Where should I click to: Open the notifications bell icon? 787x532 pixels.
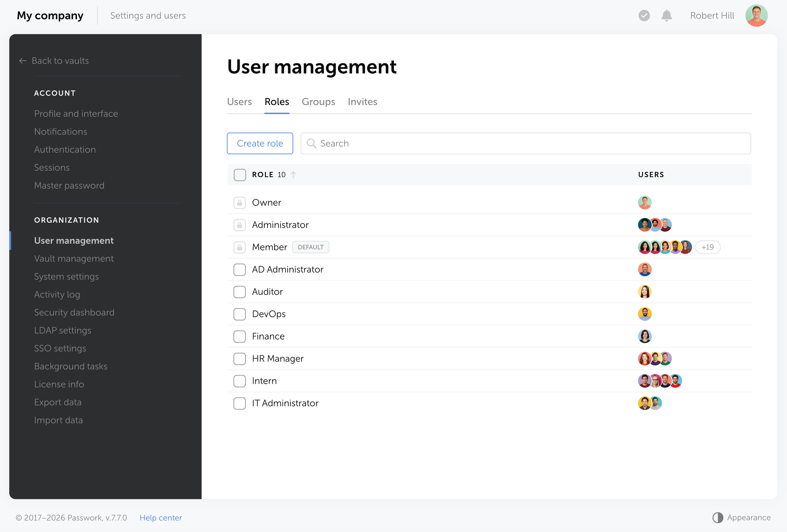coord(667,16)
